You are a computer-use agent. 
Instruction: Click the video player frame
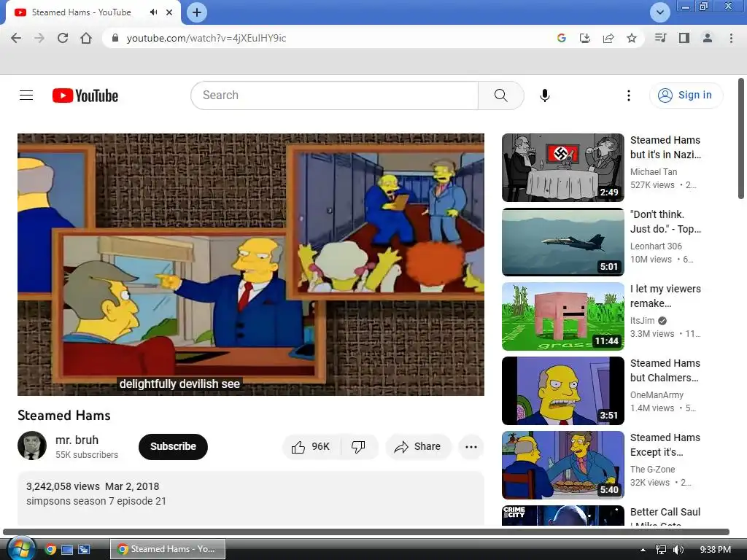(251, 264)
